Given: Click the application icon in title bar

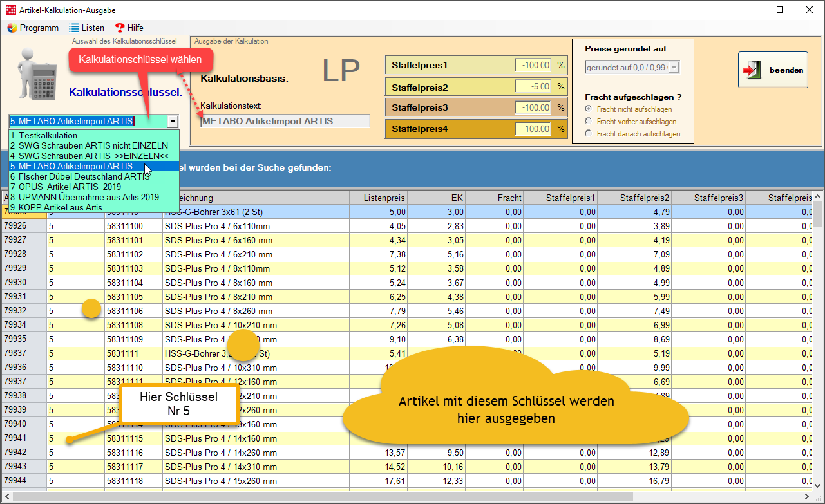Looking at the screenshot, I should click(10, 10).
